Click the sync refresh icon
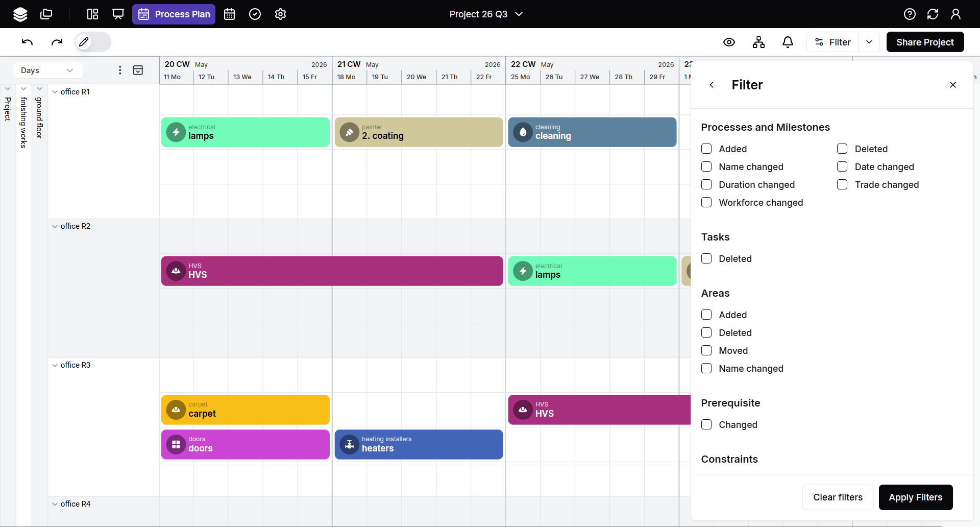The width and height of the screenshot is (980, 527). [x=933, y=14]
